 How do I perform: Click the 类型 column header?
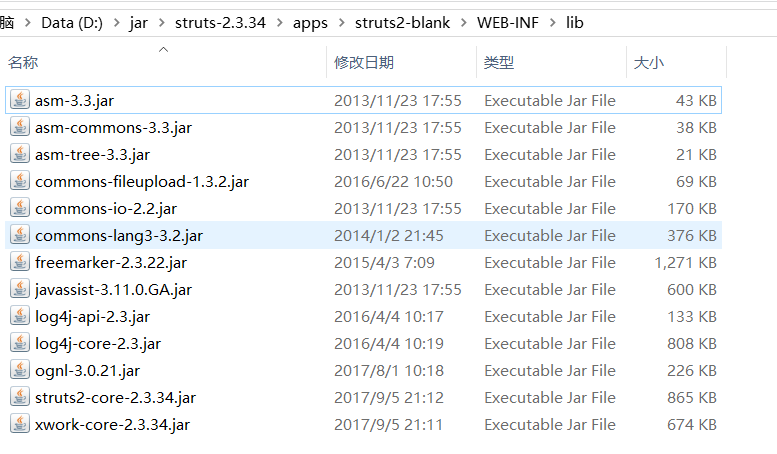(x=499, y=63)
